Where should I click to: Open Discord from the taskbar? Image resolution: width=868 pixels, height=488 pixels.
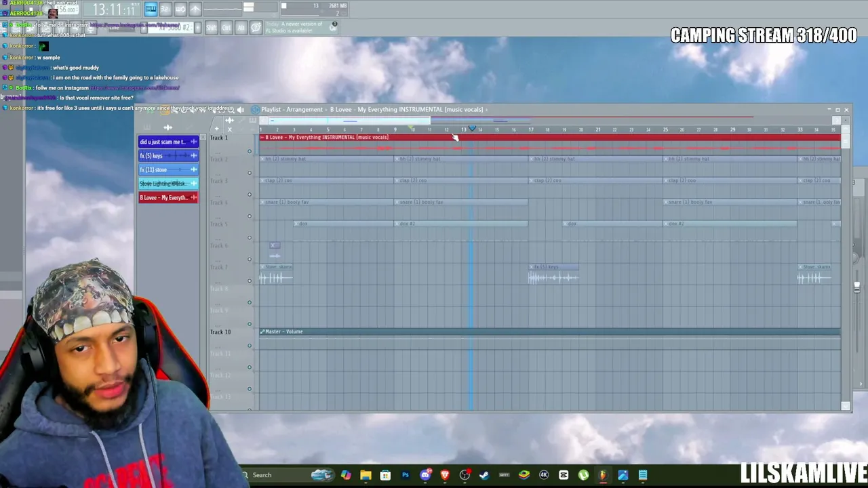[425, 475]
